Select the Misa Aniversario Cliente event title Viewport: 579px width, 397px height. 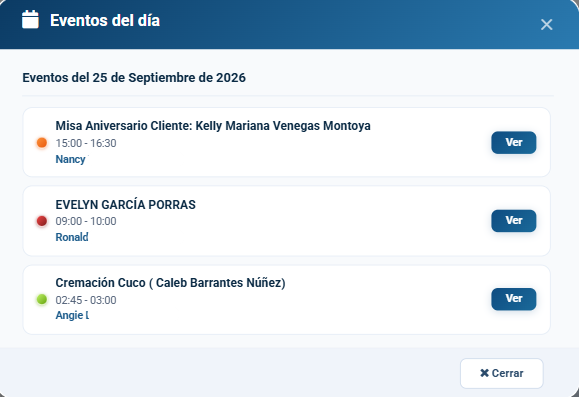point(213,126)
